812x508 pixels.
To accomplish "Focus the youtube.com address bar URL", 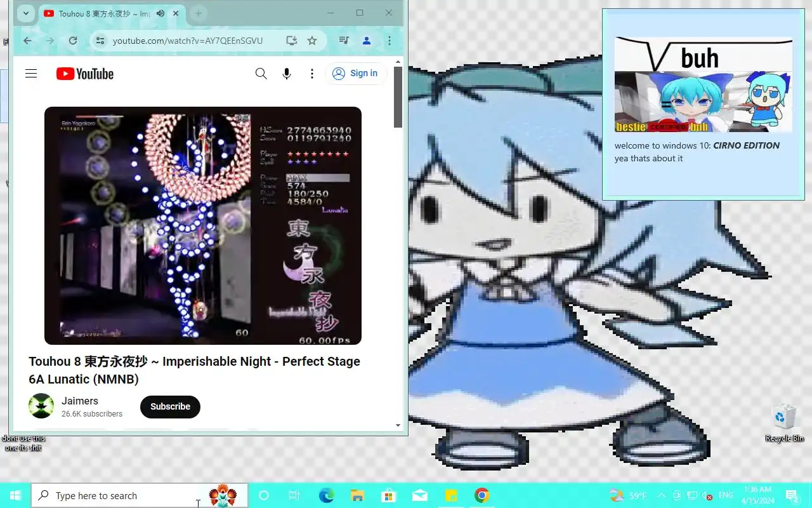I will coord(188,41).
